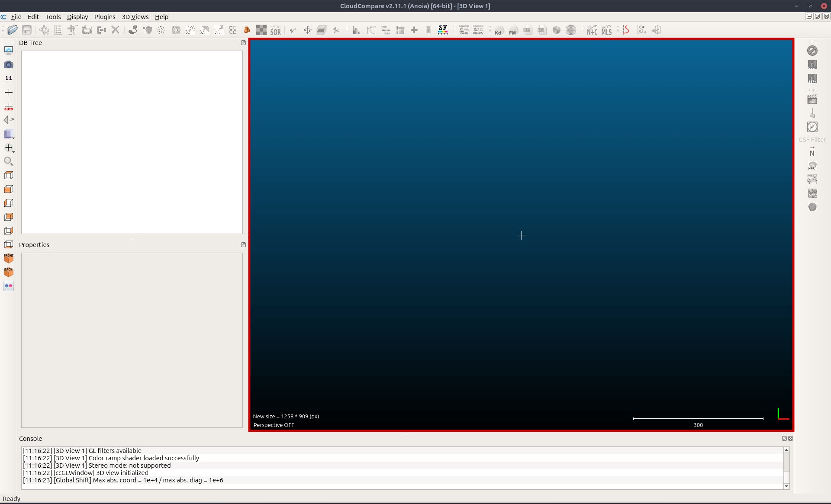
Task: Click the magnifier zoom icon in left sidebar
Action: 9,161
